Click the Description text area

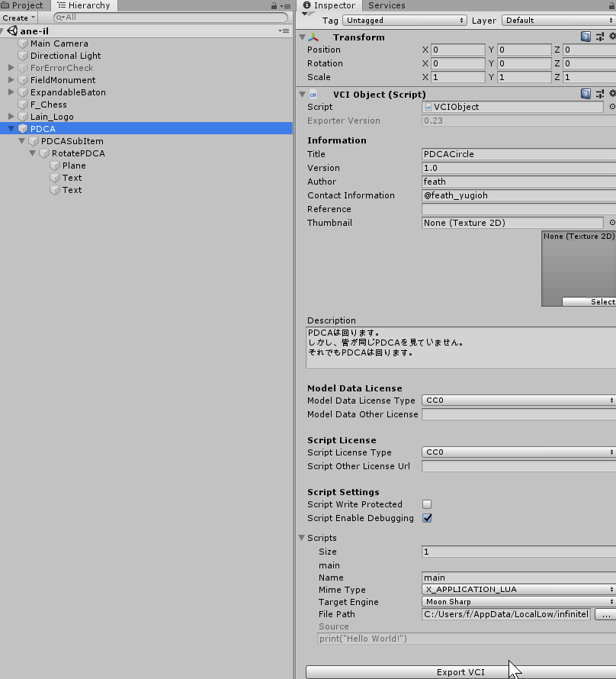(x=461, y=348)
